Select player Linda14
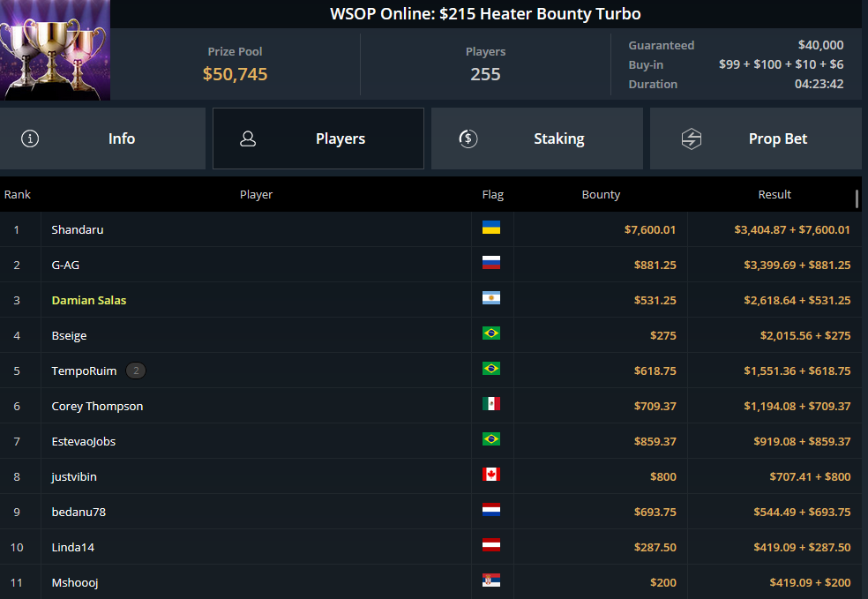 [73, 548]
